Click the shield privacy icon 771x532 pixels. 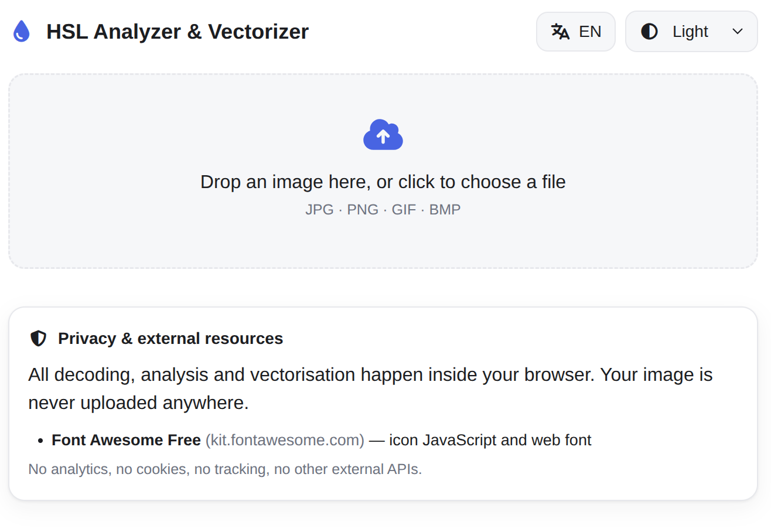point(39,339)
